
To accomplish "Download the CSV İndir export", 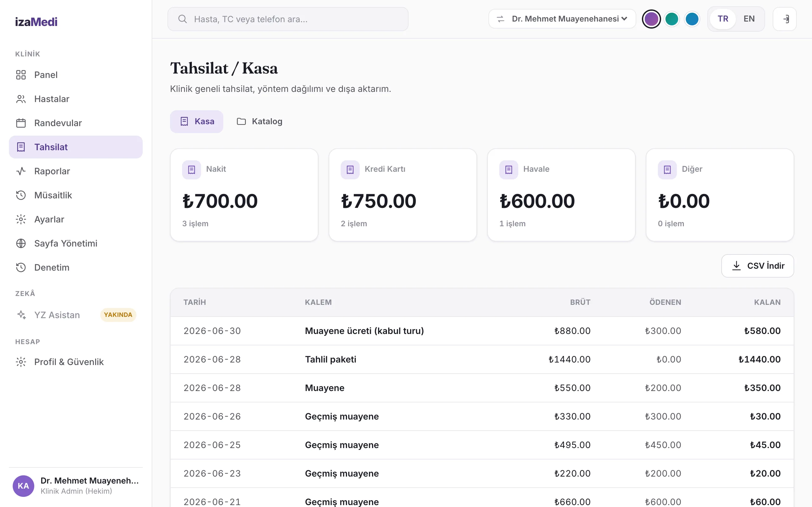I will pyautogui.click(x=757, y=266).
